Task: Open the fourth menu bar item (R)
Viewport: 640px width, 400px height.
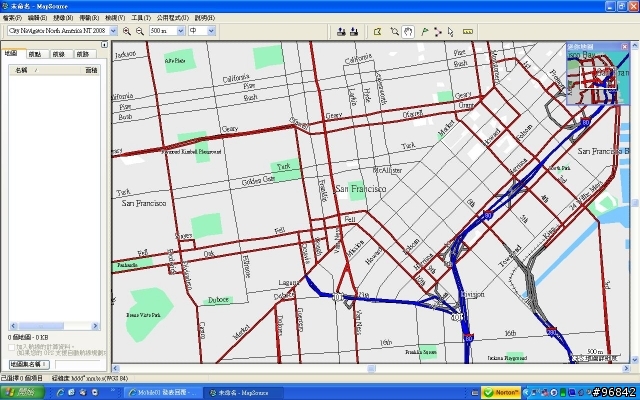Action: click(89, 18)
